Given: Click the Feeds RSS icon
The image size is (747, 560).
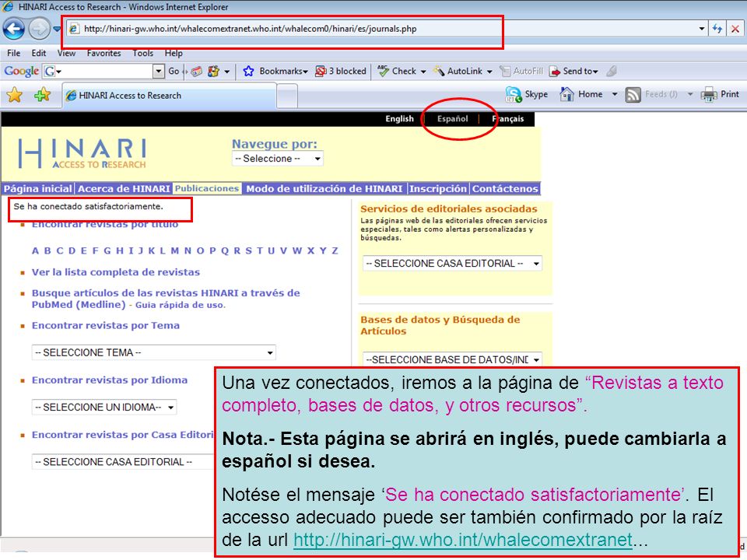Looking at the screenshot, I should click(x=633, y=95).
